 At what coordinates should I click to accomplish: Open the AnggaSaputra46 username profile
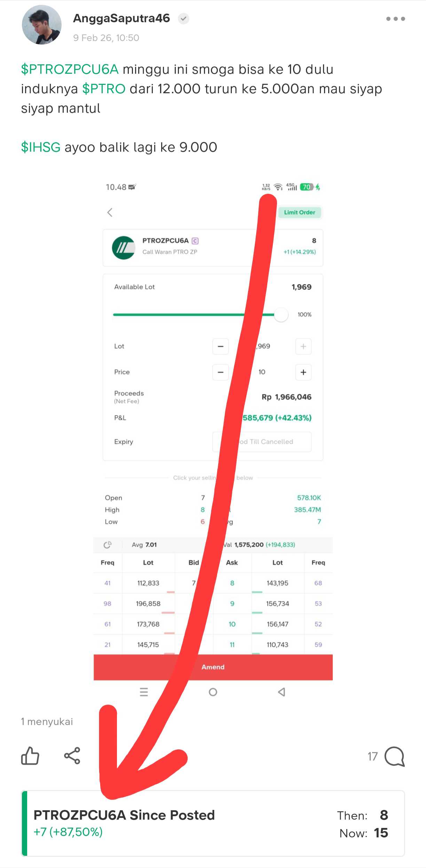(121, 18)
